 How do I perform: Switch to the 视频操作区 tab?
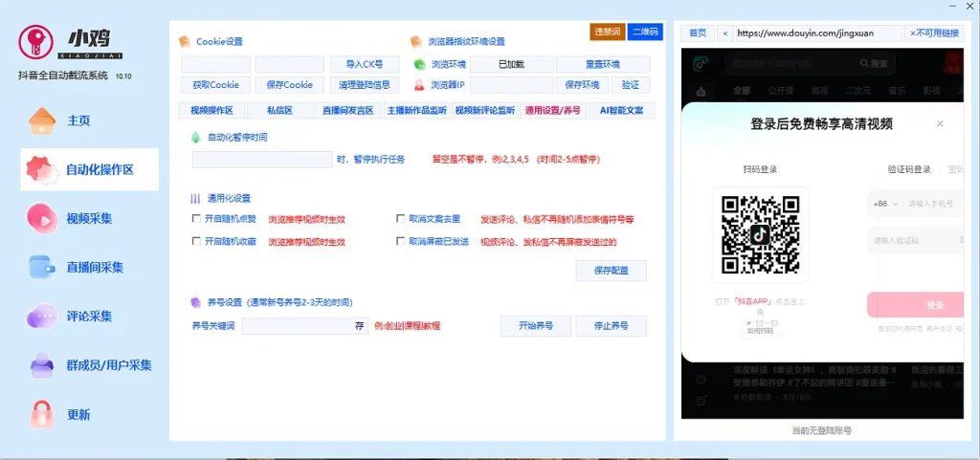click(212, 111)
